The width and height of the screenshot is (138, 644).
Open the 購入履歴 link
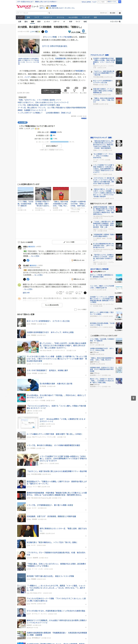coord(112,13)
